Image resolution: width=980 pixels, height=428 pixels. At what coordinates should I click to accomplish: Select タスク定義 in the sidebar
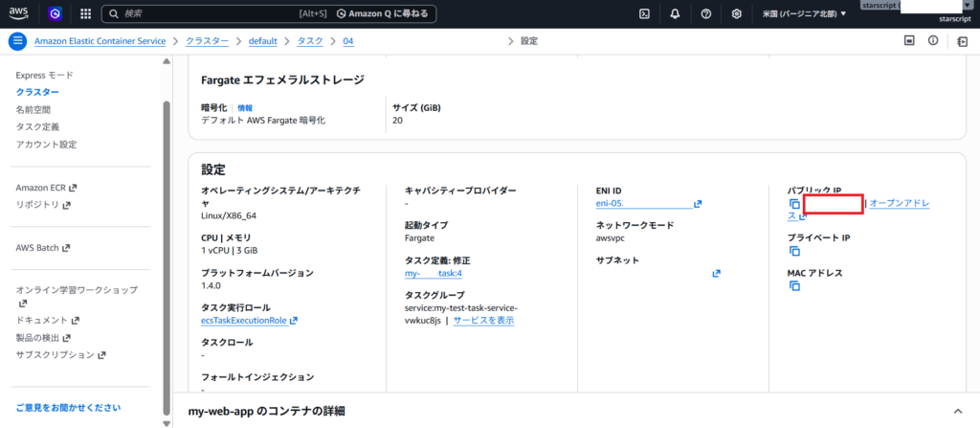tap(37, 127)
